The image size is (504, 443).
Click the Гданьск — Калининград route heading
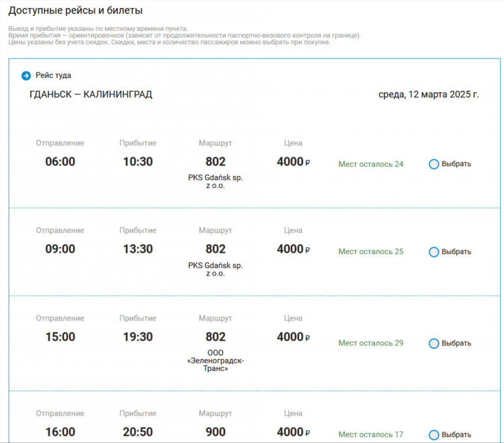[x=91, y=94]
